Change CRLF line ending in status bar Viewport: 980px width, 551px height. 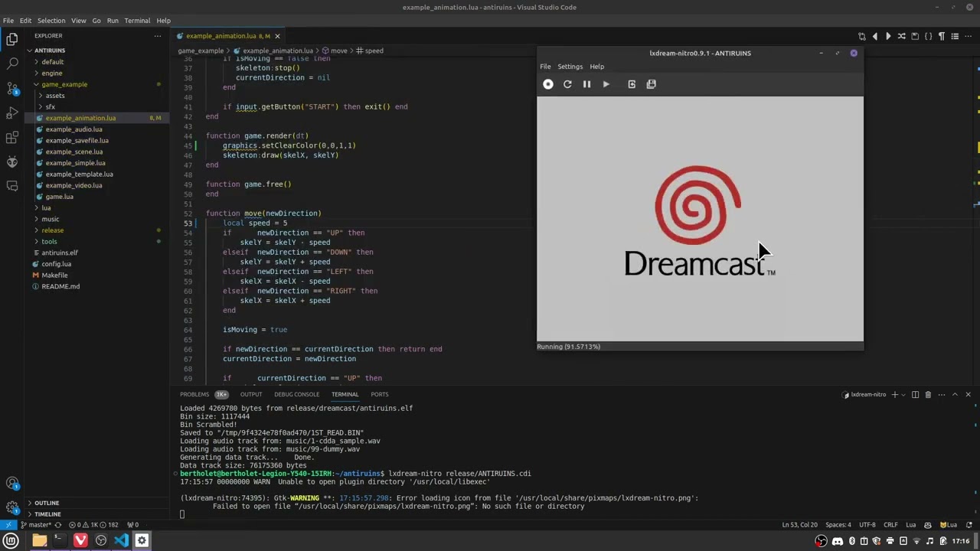click(890, 525)
